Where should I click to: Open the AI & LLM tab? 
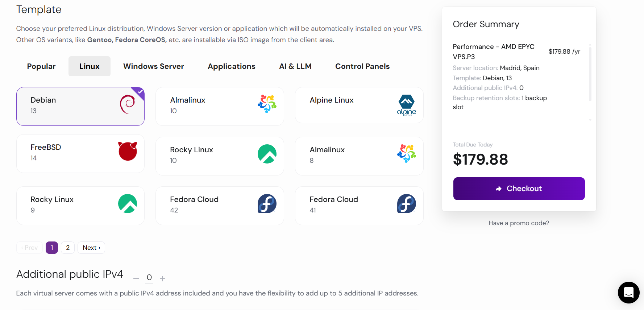click(x=295, y=66)
